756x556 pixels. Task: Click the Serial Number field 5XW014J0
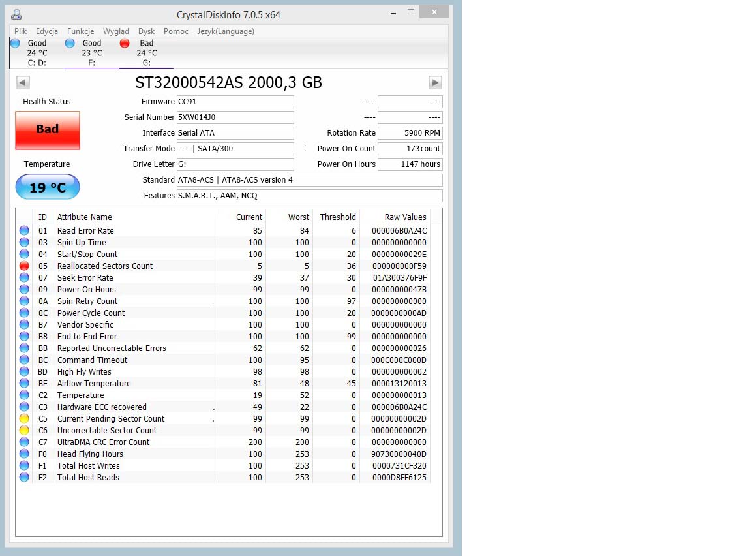[x=235, y=117]
